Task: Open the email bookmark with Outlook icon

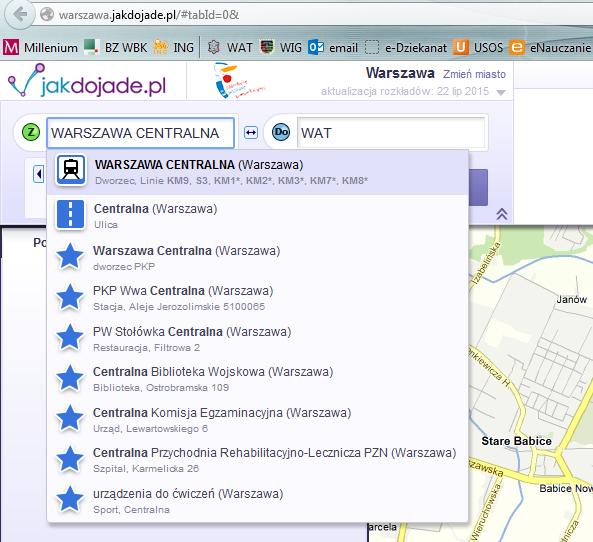Action: [333, 48]
